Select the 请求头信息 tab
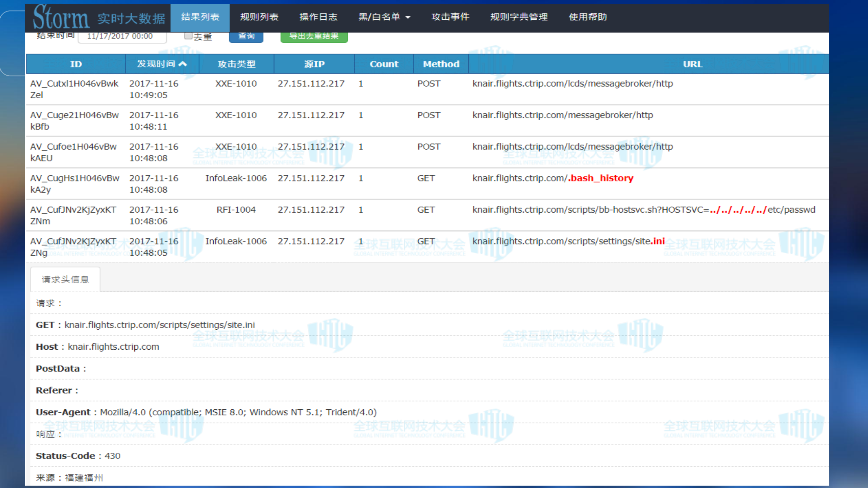Screen dimensions: 868x488 [65, 279]
